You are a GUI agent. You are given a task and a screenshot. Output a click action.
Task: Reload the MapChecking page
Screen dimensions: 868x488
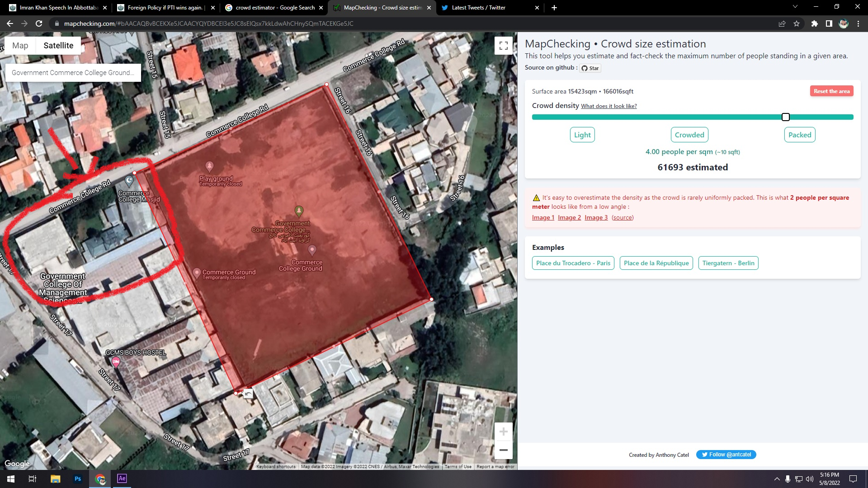pos(39,23)
